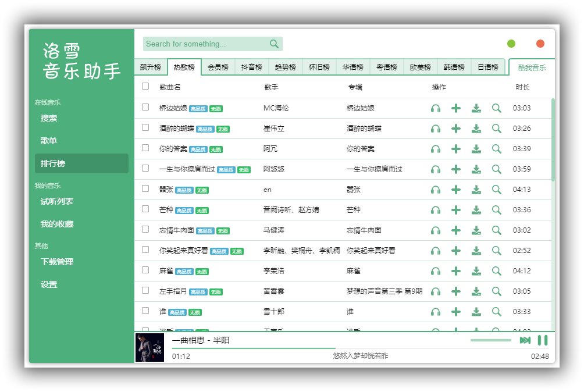
Task: Open the 抖音榜 tab
Action: tap(251, 67)
